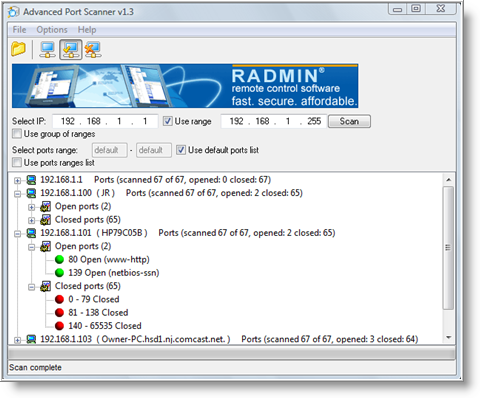Open the Help menu
The width and height of the screenshot is (480, 398).
[x=87, y=30]
